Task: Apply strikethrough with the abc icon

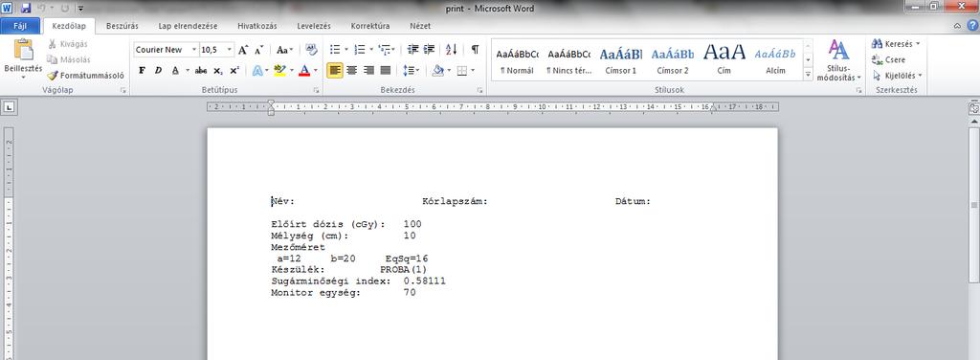Action: point(201,71)
